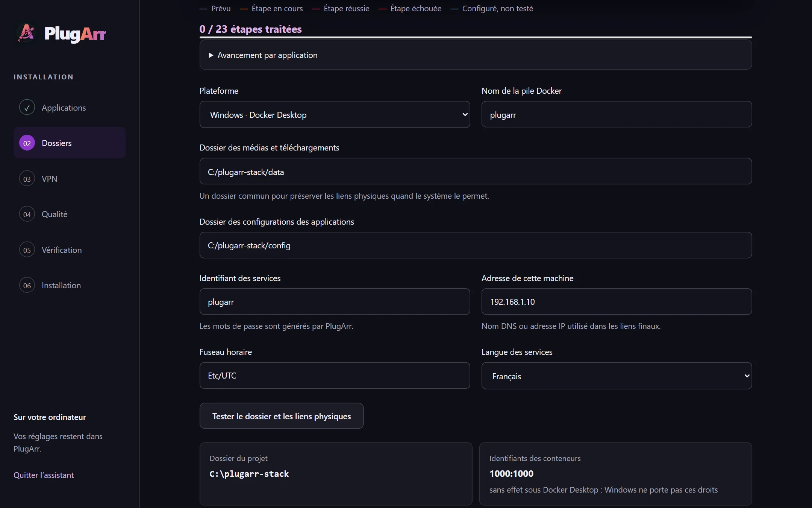Click the Étape réussie legend entry
The width and height of the screenshot is (812, 508).
coord(341,8)
